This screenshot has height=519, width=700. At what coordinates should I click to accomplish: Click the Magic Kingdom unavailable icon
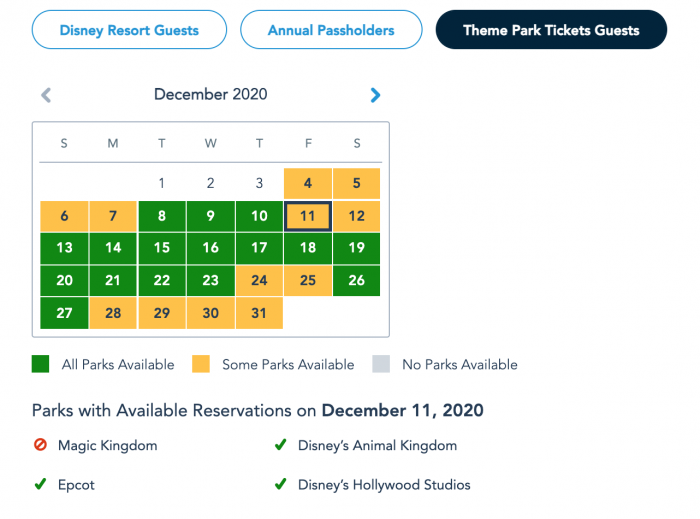40,445
